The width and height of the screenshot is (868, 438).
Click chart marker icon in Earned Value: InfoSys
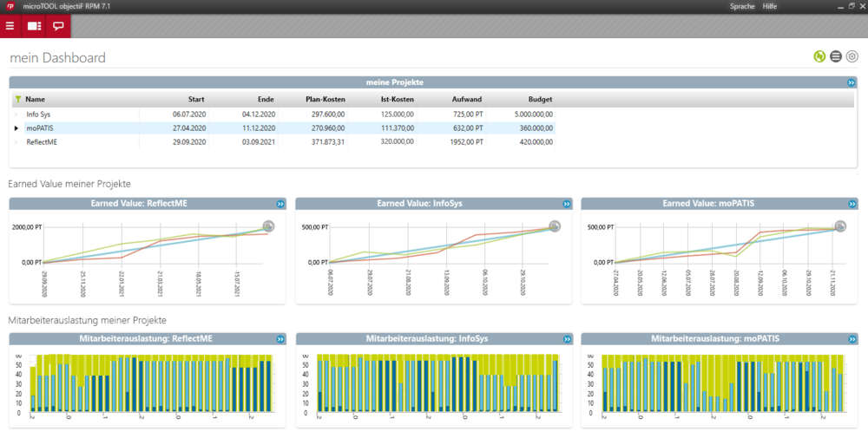(555, 226)
